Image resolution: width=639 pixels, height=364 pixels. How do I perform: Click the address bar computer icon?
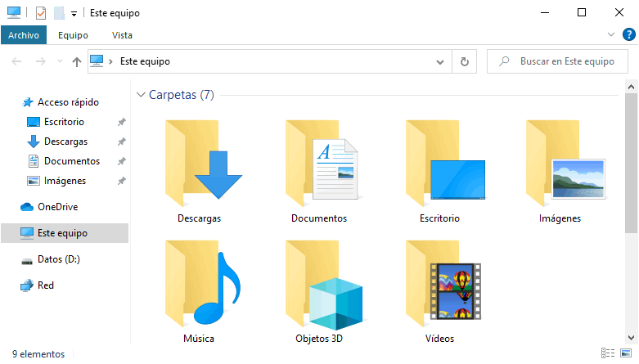tap(97, 61)
